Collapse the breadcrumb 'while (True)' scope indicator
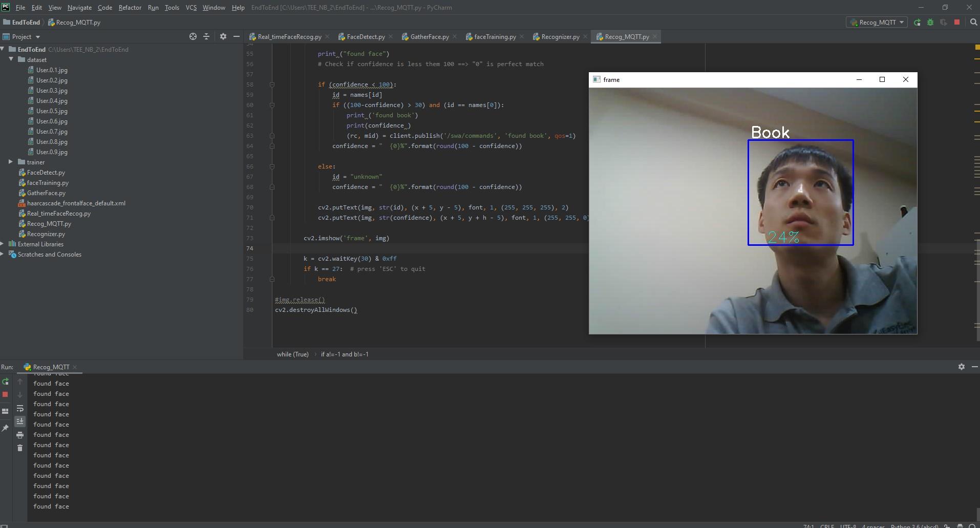This screenshot has height=528, width=980. [292, 354]
